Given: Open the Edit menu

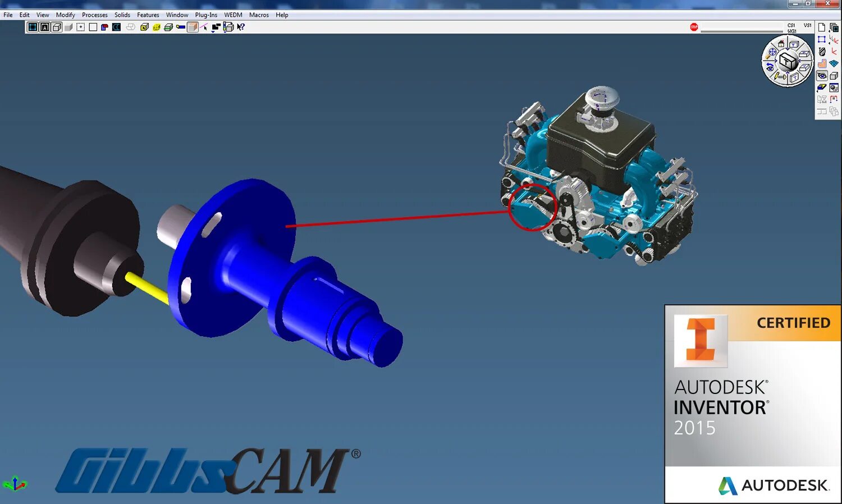Looking at the screenshot, I should coord(24,15).
